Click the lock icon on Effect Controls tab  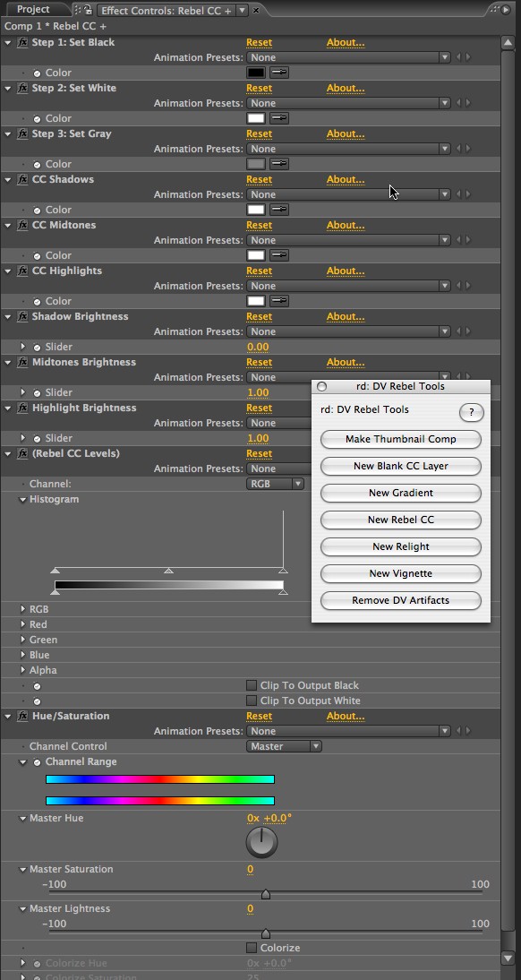tap(88, 9)
